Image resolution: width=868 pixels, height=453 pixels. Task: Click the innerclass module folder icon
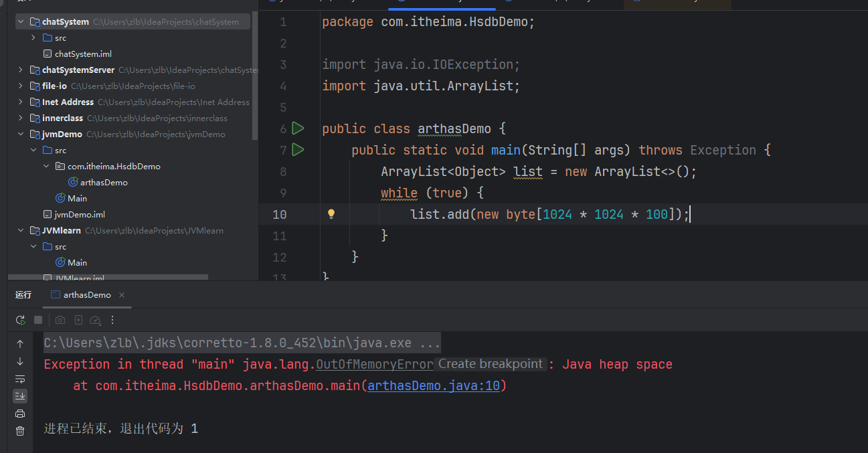click(x=34, y=118)
